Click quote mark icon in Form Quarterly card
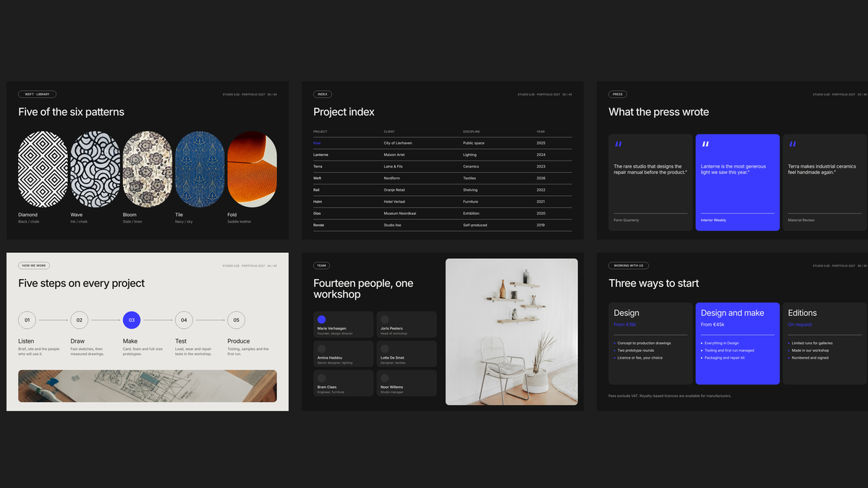Image resolution: width=868 pixels, height=488 pixels. [x=618, y=145]
